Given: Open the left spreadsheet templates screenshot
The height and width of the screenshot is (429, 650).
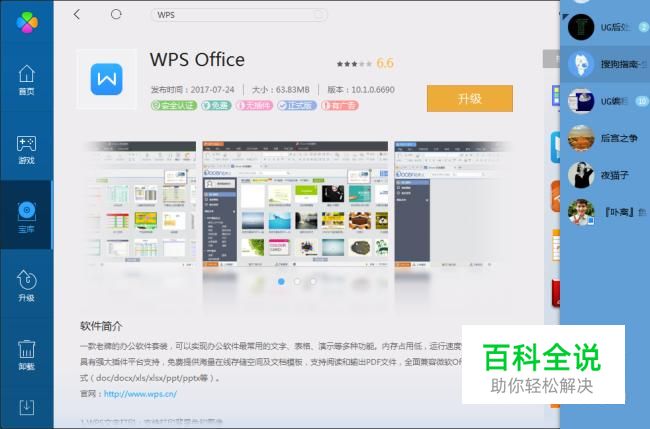Looking at the screenshot, I should coord(141,204).
